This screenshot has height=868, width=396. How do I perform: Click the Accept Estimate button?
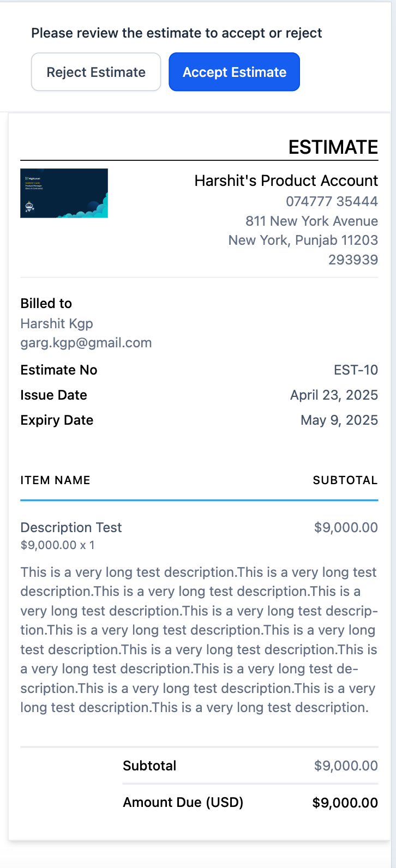click(234, 72)
